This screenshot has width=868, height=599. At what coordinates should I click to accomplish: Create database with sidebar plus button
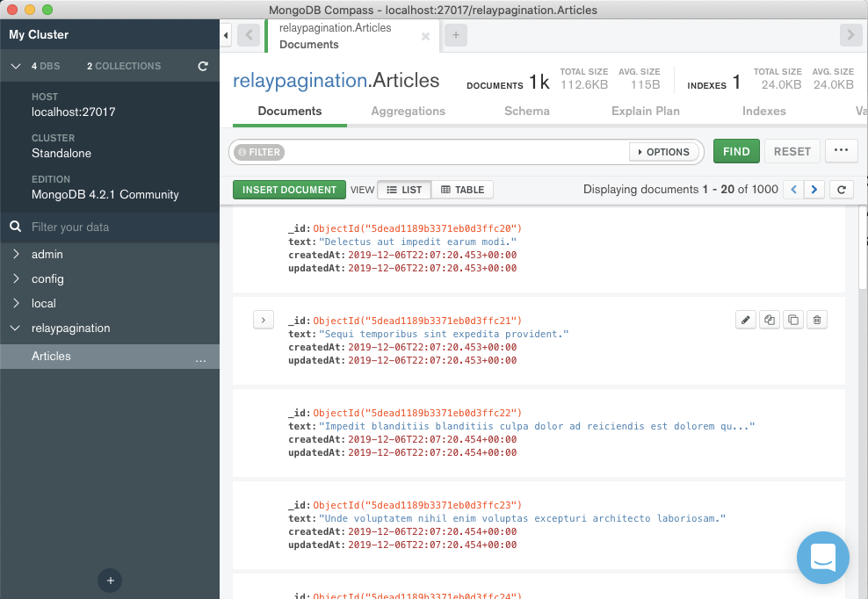(110, 581)
